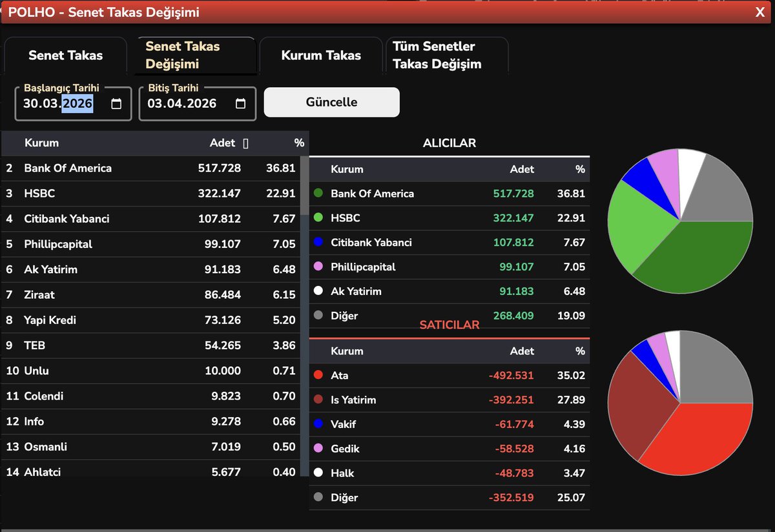The image size is (775, 532).
Task: Open calendar picker for Bitiş Tarihi
Action: pyautogui.click(x=240, y=104)
